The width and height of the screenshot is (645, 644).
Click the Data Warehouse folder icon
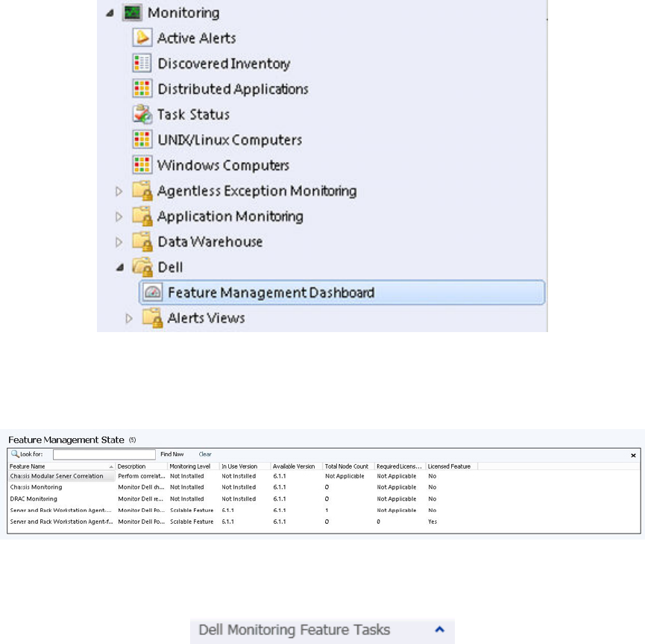[x=142, y=242]
